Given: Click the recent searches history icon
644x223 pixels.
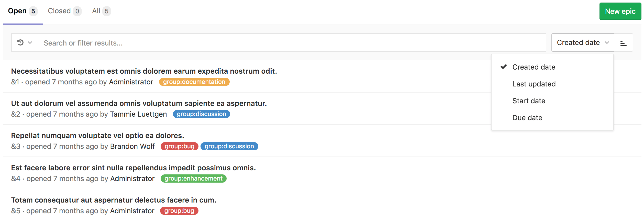Looking at the screenshot, I should (x=20, y=42).
